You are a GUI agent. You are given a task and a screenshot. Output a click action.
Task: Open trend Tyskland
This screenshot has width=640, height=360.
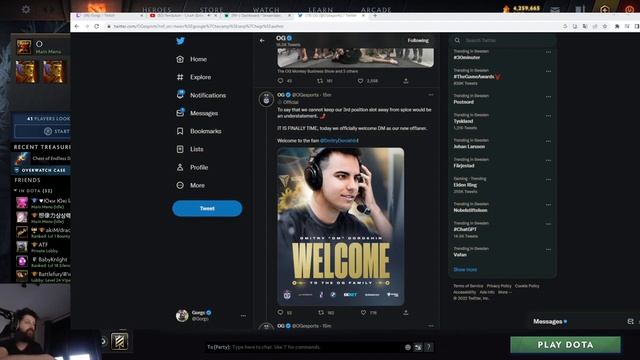463,121
